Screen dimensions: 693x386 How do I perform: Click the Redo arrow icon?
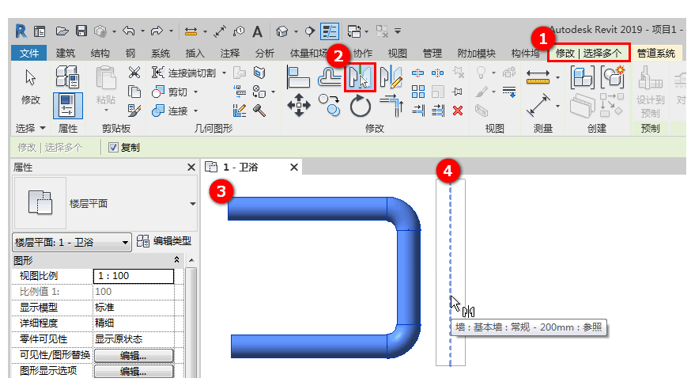pos(156,31)
